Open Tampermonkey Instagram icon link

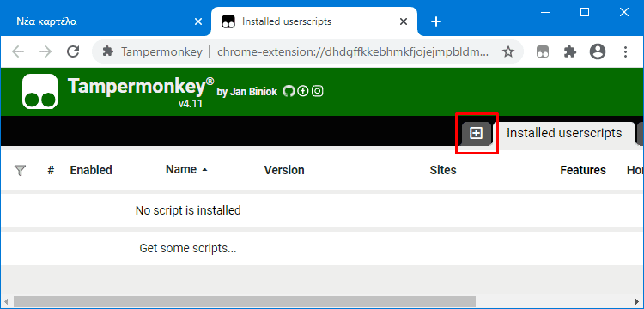[x=317, y=91]
